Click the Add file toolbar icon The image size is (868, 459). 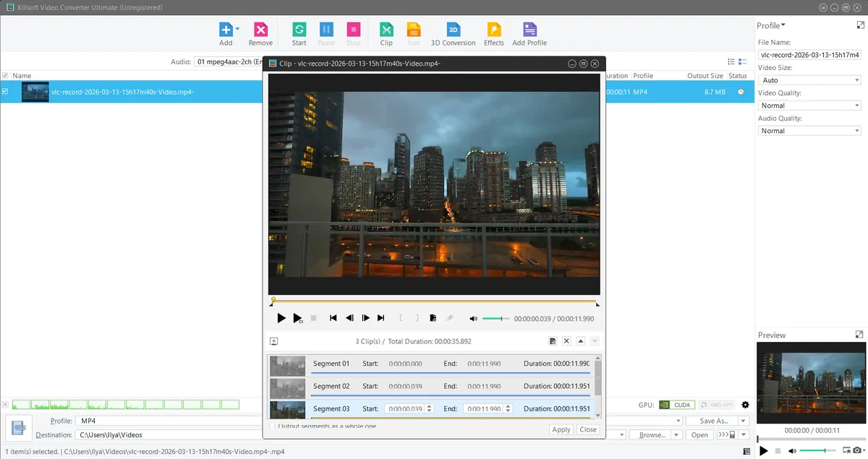tap(226, 30)
